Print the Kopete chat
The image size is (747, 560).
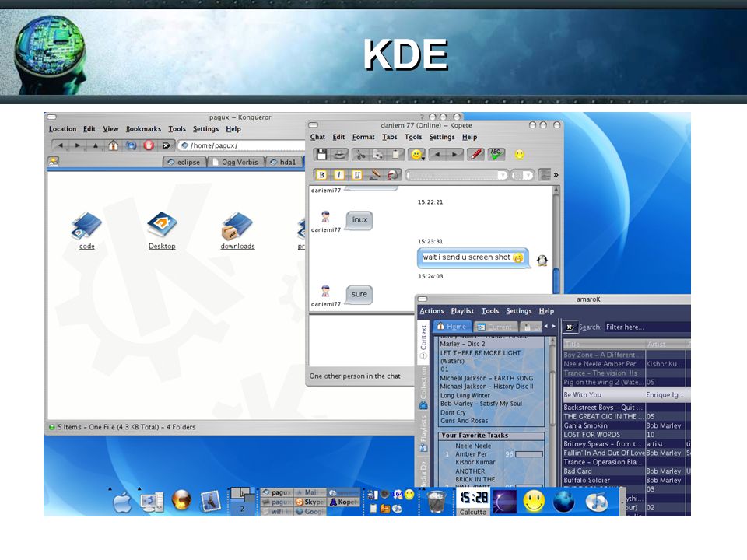(339, 154)
